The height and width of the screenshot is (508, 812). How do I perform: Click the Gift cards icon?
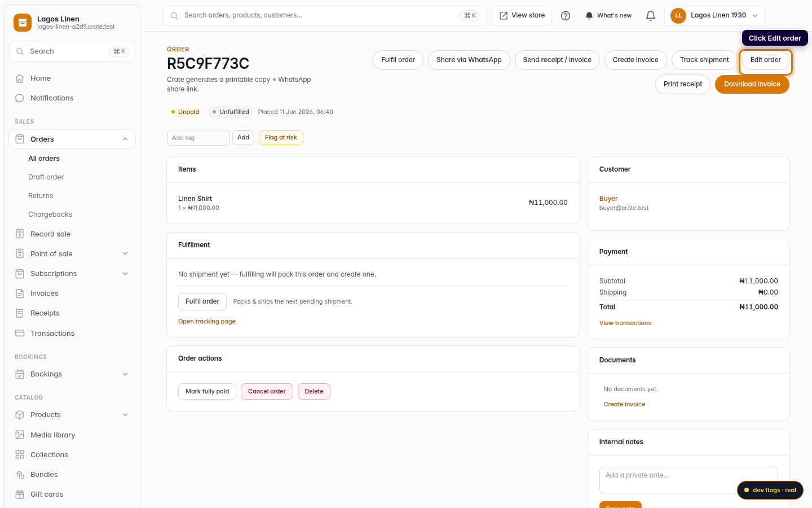pyautogui.click(x=20, y=494)
